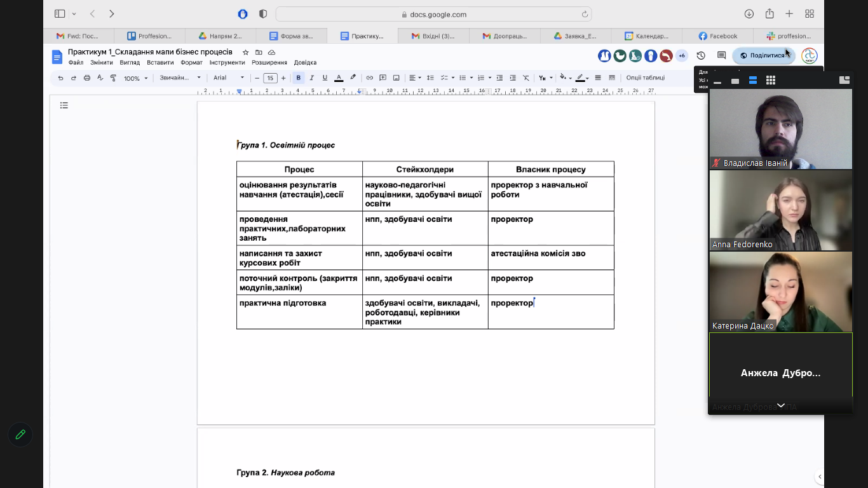Screen dimensions: 868x488
Task: Star the document title
Action: 245,52
